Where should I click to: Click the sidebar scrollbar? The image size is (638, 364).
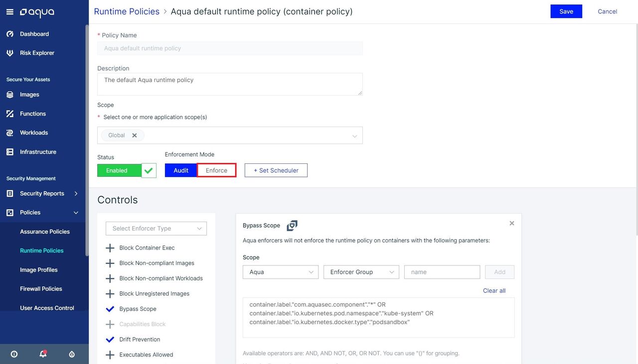(87, 140)
